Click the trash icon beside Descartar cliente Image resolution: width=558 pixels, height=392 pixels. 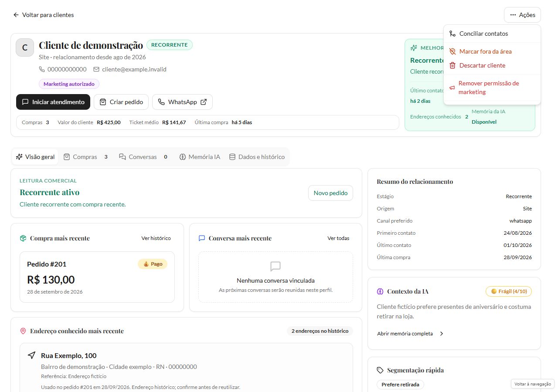[x=453, y=65]
